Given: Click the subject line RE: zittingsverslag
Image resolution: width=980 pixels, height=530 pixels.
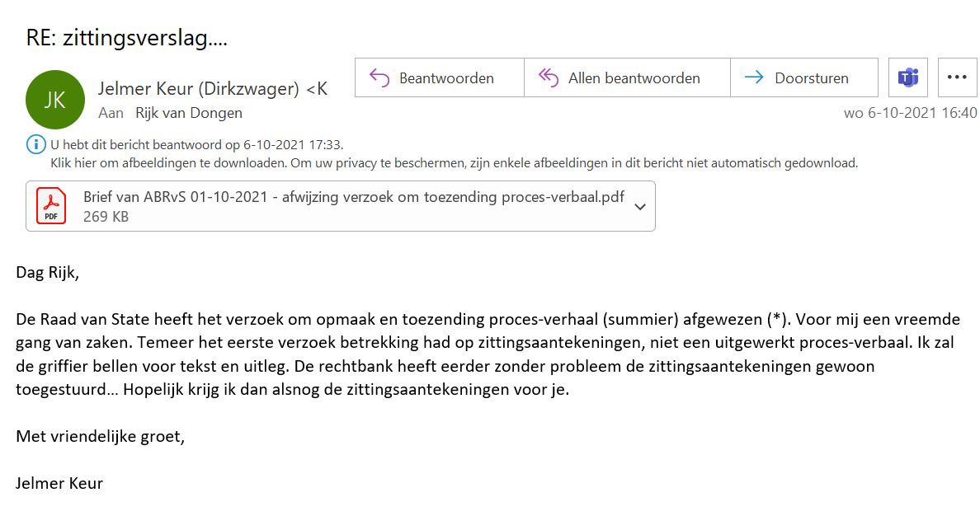Looking at the screenshot, I should (126, 38).
